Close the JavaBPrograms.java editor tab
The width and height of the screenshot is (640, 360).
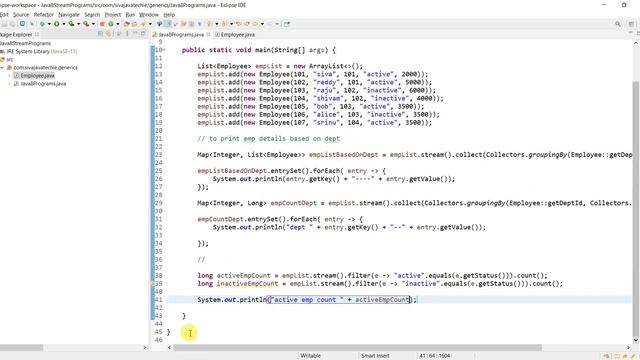pyautogui.click(x=209, y=34)
